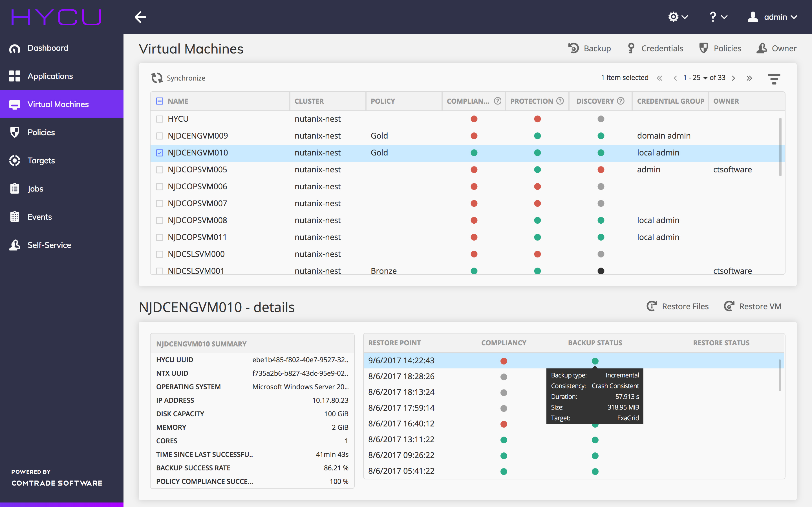Go to last page of results
This screenshot has height=507, width=812.
(x=749, y=78)
